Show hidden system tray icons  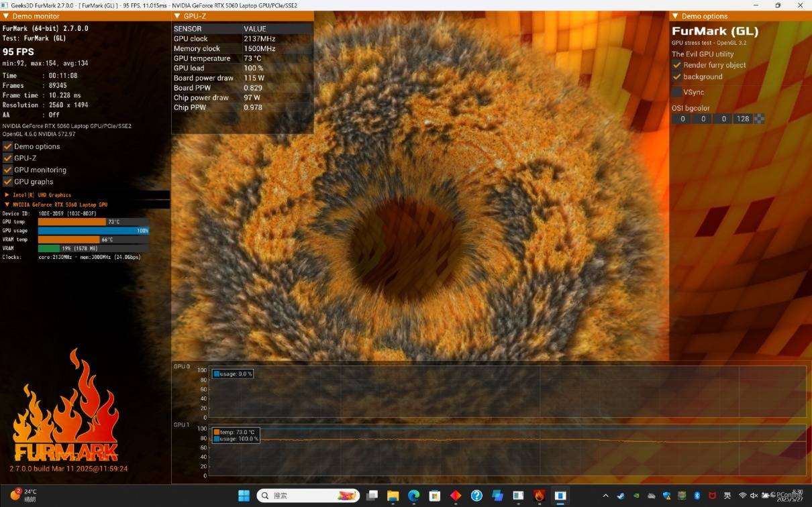pos(606,496)
